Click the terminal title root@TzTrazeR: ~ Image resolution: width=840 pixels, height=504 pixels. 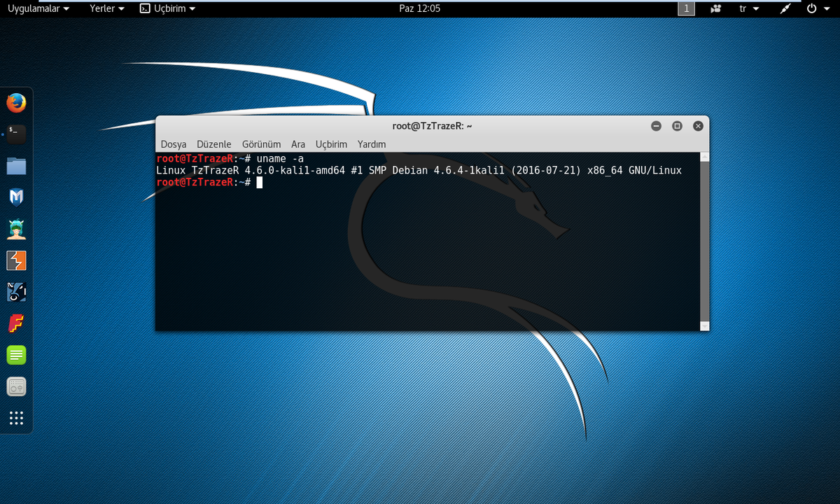pyautogui.click(x=433, y=126)
